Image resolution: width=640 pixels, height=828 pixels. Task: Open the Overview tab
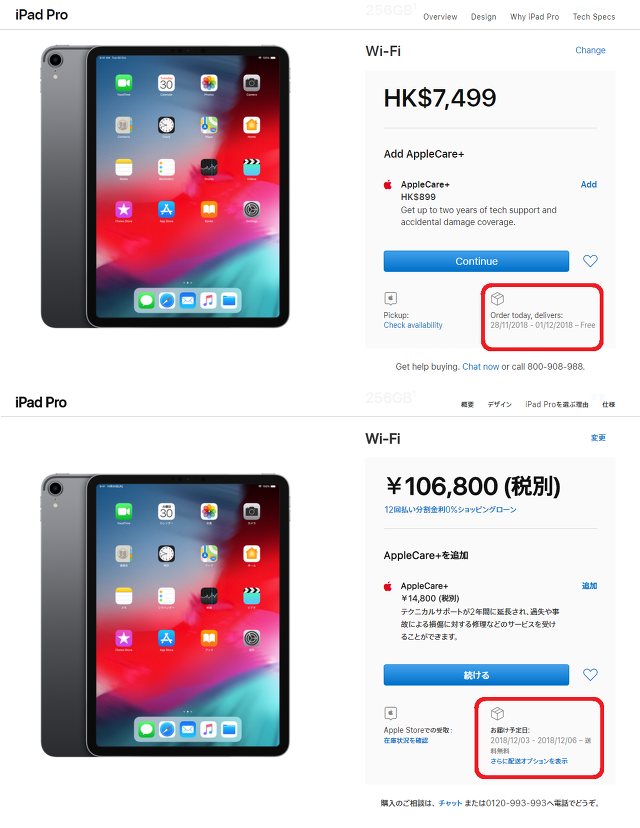tap(440, 17)
